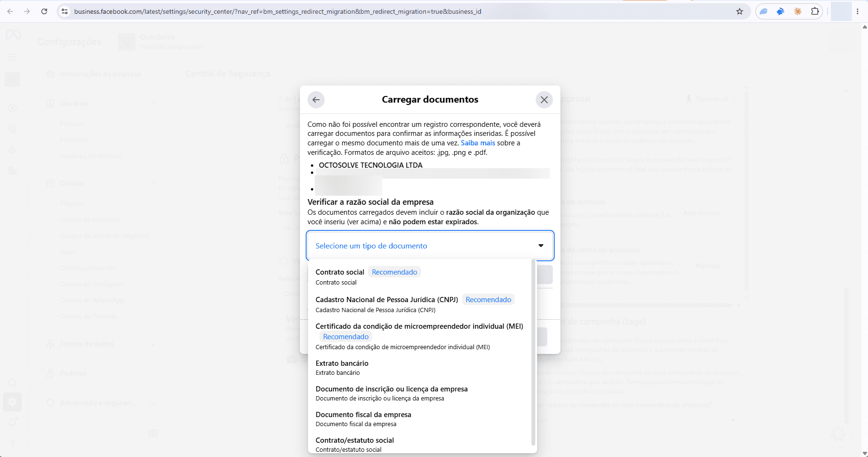Open 'Pessoas' in settings sidebar
The height and width of the screenshot is (457, 868).
73,124
